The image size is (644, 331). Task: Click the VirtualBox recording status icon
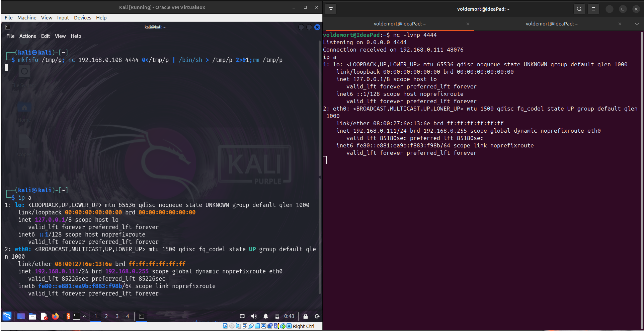270,326
